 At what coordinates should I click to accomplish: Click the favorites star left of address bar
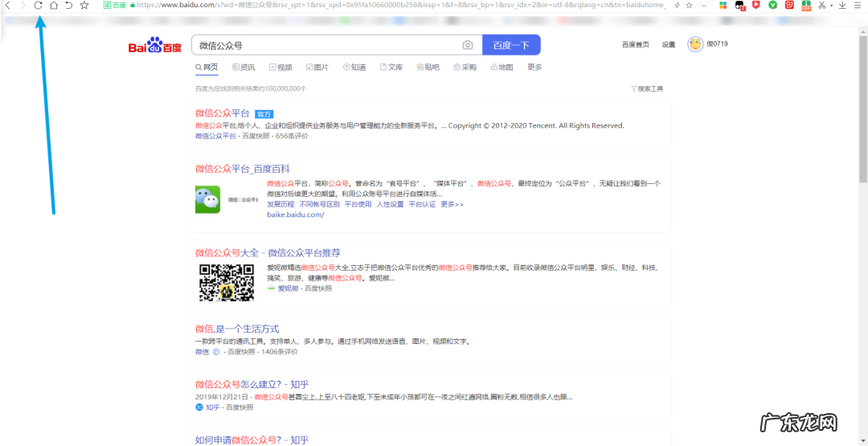tap(84, 5)
